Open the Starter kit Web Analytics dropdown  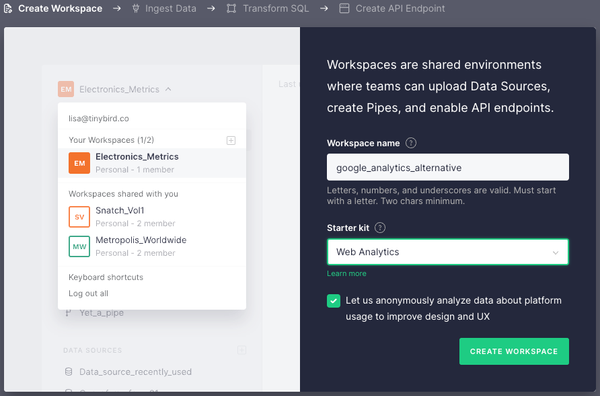point(448,252)
